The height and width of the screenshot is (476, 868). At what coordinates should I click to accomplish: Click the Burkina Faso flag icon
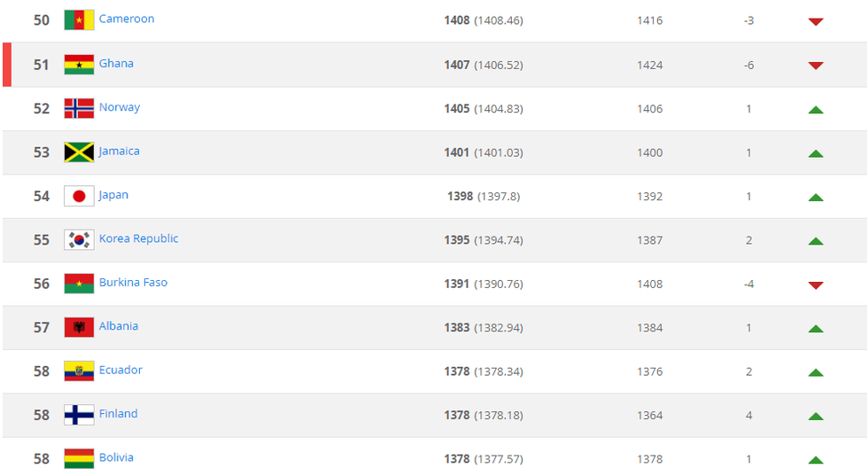coord(79,284)
